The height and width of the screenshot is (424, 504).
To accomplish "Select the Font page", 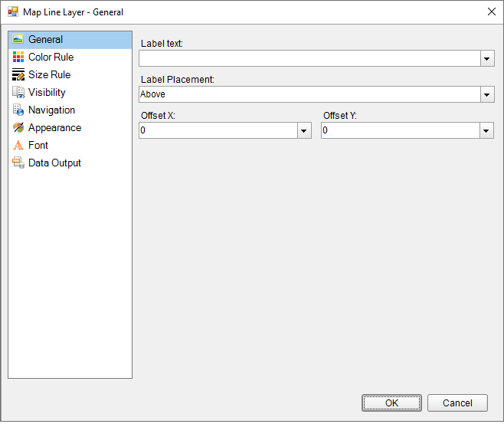I will 70,146.
